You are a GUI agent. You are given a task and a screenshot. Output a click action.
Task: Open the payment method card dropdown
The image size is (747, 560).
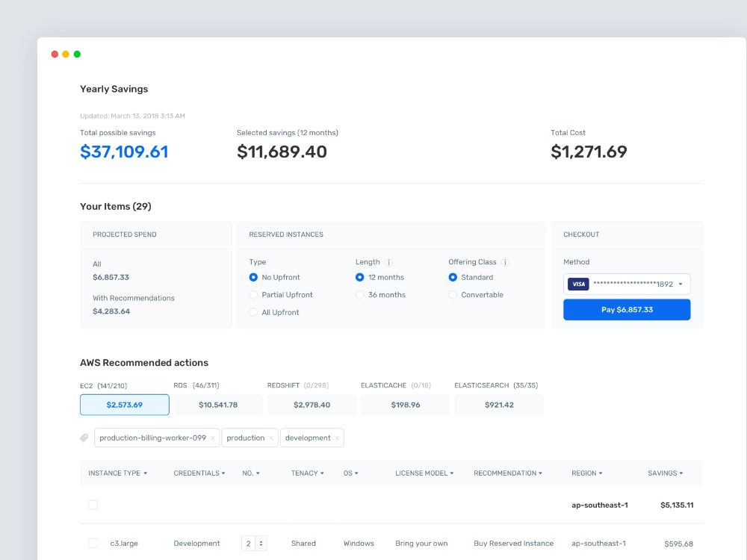(x=627, y=284)
